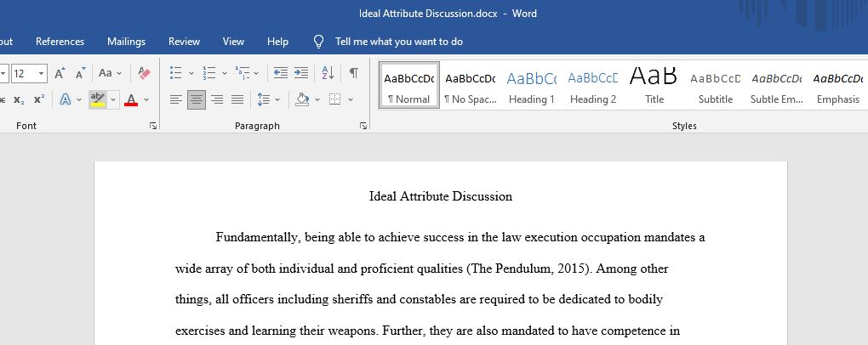868x345 pixels.
Task: Decrease font size with Shrink Font icon
Action: 80,73
